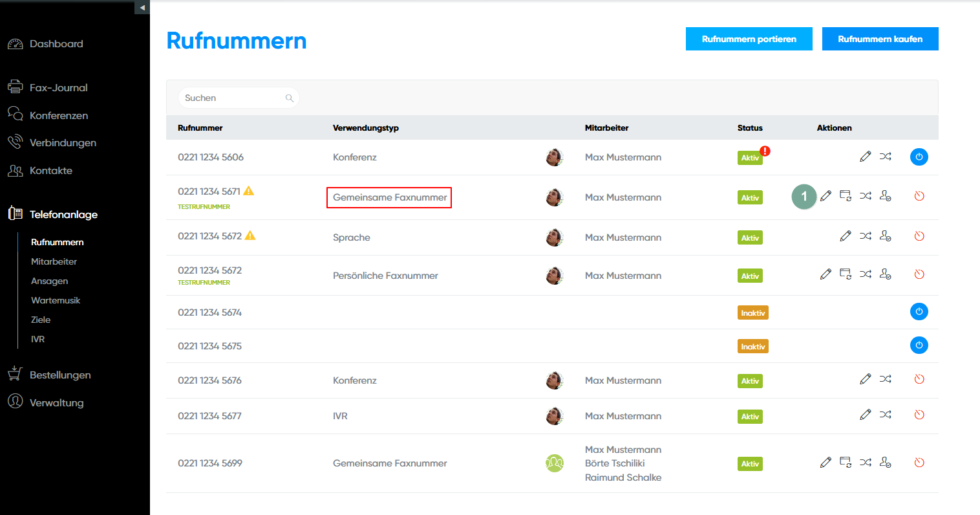Activate number 0221 1234 5674 with power button
This screenshot has width=980, height=515.
pos(919,312)
